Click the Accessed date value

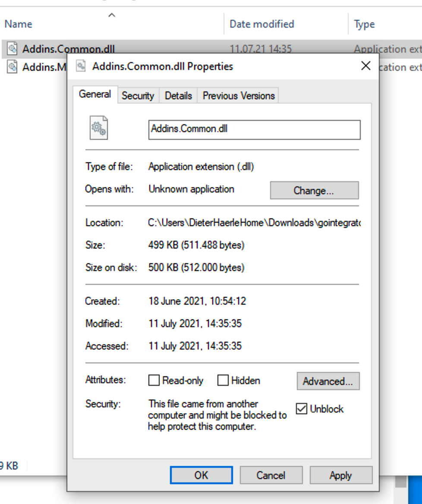(x=195, y=346)
